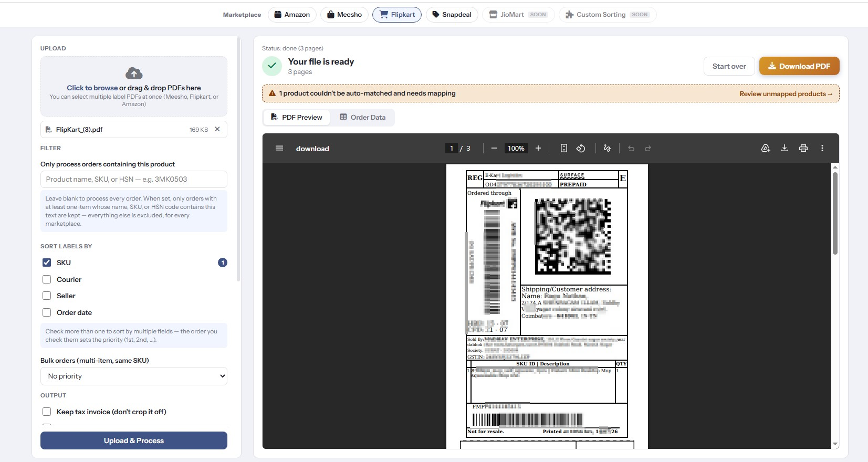The height and width of the screenshot is (462, 868).
Task: Select the Custom Sorting option
Action: [x=608, y=15]
